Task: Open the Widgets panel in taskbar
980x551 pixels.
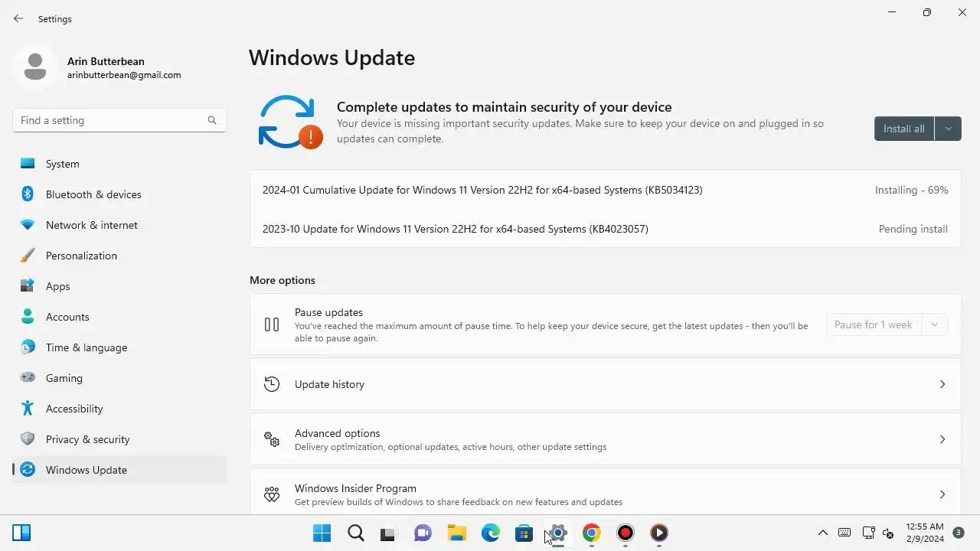Action: [21, 533]
